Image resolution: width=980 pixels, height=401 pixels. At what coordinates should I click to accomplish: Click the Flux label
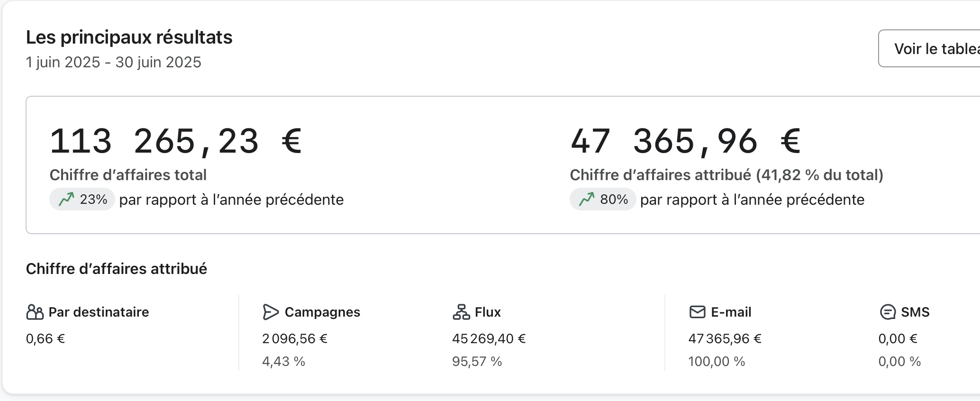pyautogui.click(x=488, y=312)
